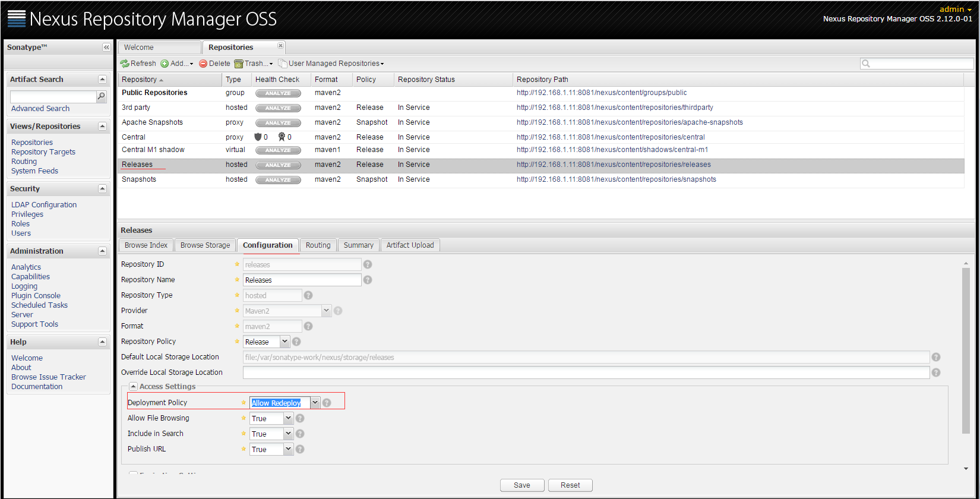Click help icon beside Include in Search

[x=300, y=434]
